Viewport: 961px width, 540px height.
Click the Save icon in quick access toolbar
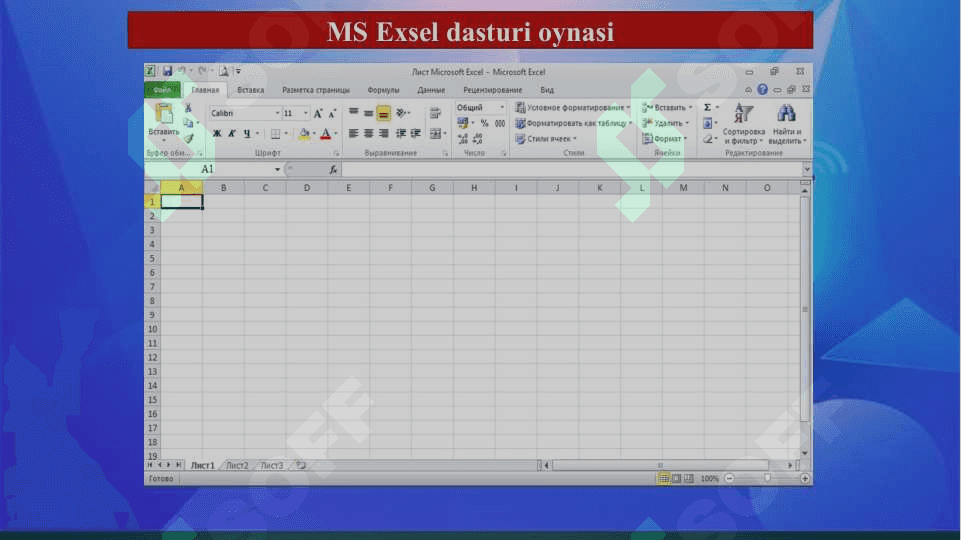(167, 71)
